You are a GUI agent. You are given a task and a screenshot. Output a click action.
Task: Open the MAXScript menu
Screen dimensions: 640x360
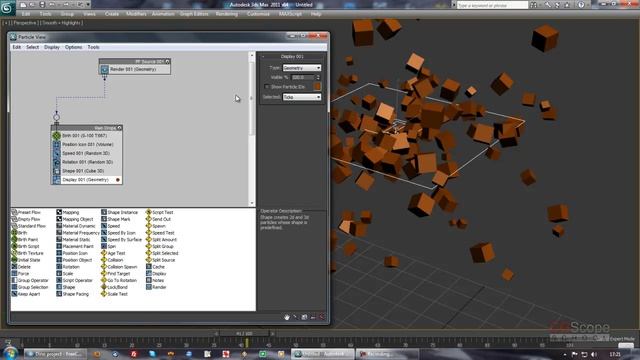click(290, 14)
